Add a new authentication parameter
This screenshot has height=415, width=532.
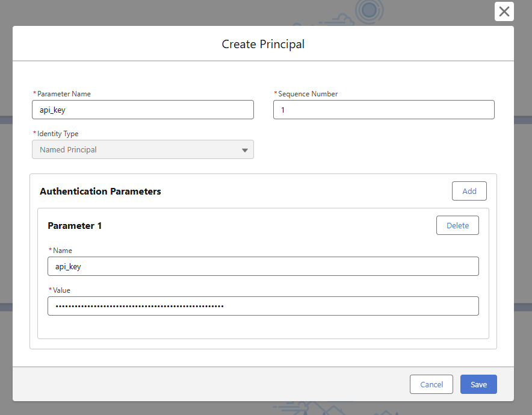pyautogui.click(x=469, y=191)
